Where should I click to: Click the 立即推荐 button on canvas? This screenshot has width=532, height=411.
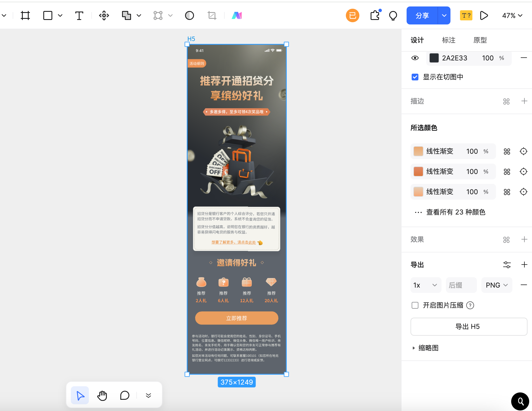[x=237, y=318]
